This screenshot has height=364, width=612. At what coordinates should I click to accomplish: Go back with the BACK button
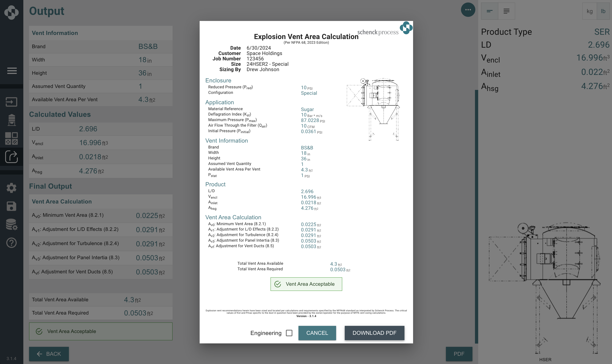[49, 354]
